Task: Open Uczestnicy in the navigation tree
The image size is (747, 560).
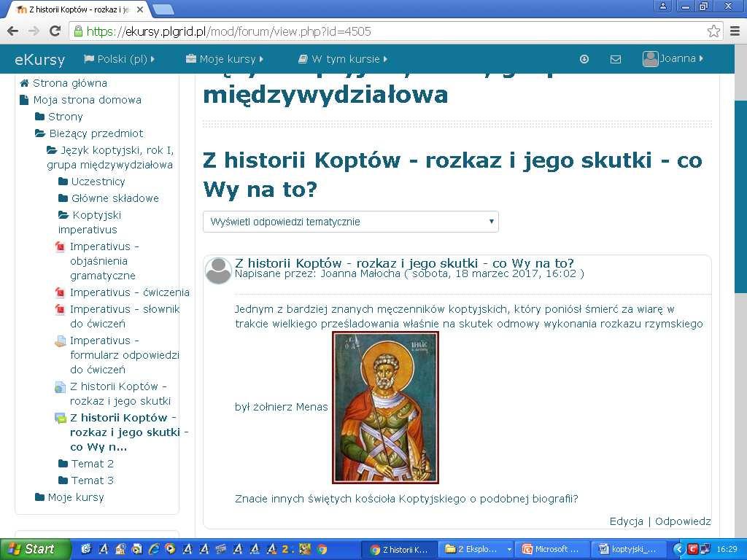Action: [98, 182]
